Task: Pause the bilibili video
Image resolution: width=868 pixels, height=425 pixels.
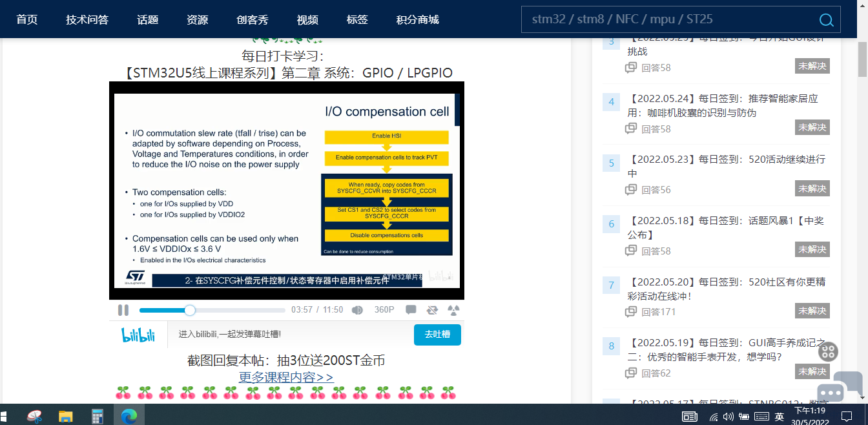Action: [x=123, y=310]
